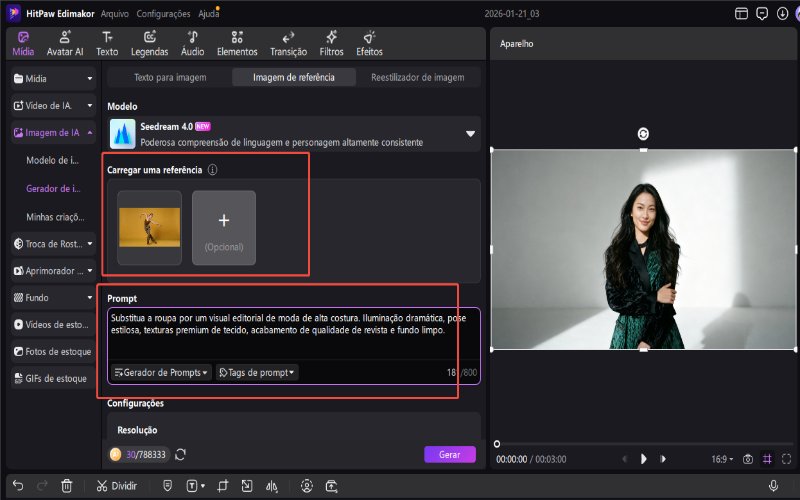Click the layout panel icon in title bar
This screenshot has width=800, height=500.
(x=741, y=14)
